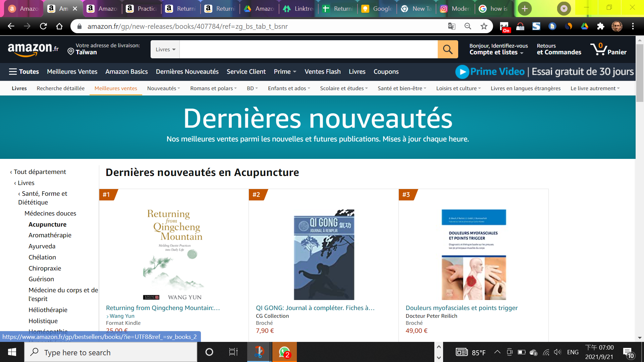Click the translate page icon in address bar
Image resolution: width=644 pixels, height=362 pixels.
(x=452, y=26)
